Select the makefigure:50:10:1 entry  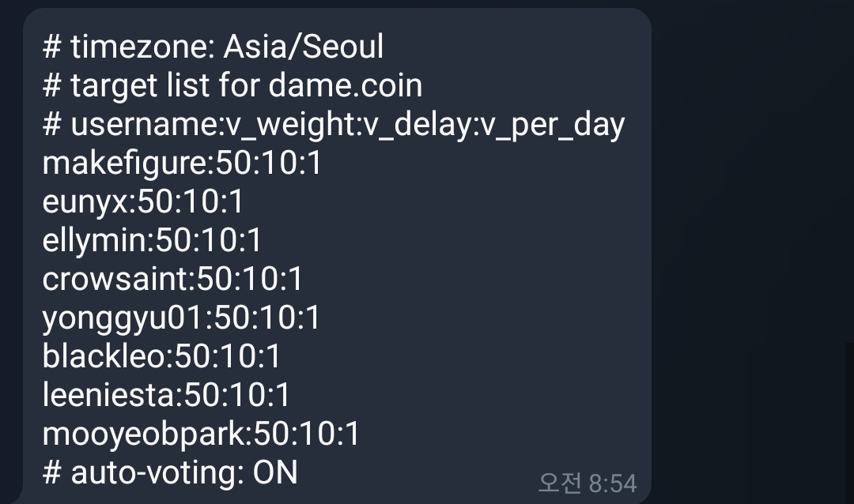182,164
